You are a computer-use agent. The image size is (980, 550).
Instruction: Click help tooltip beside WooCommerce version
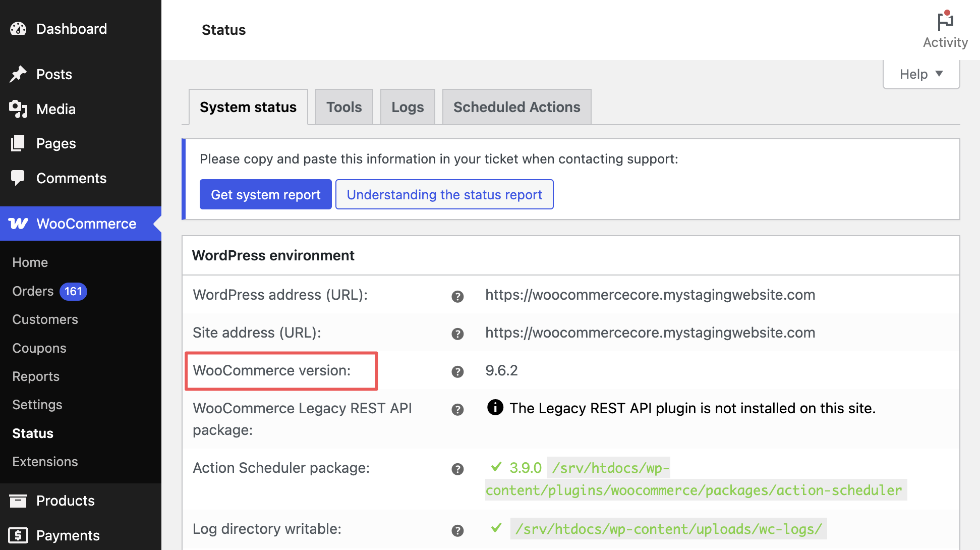[457, 371]
